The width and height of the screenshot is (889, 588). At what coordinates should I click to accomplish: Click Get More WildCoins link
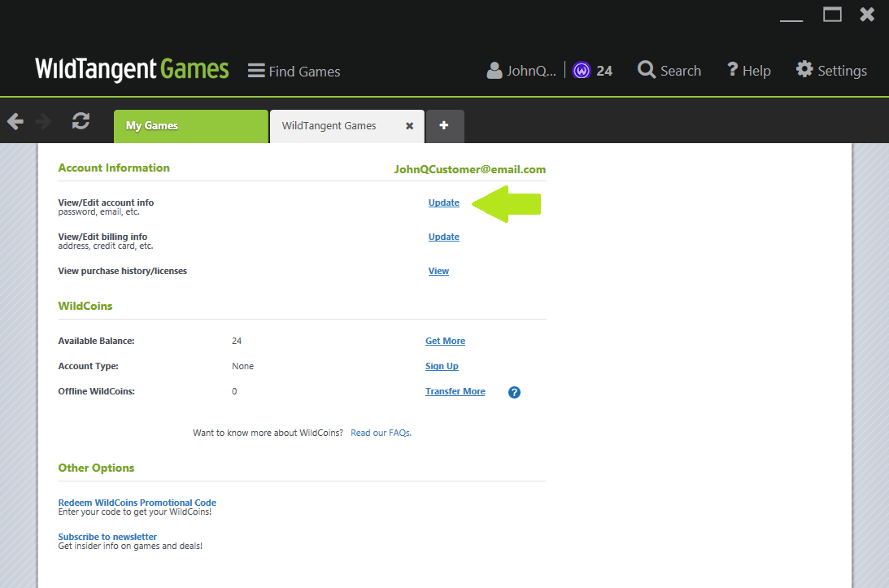click(445, 341)
